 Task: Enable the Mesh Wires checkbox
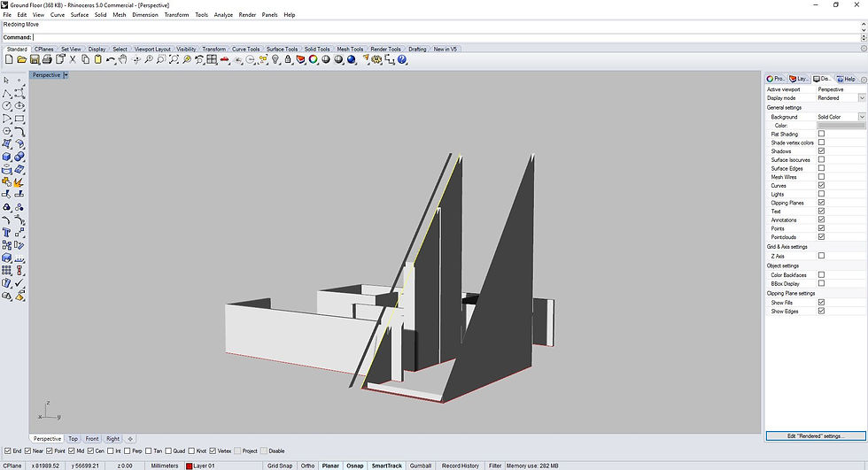pos(822,177)
